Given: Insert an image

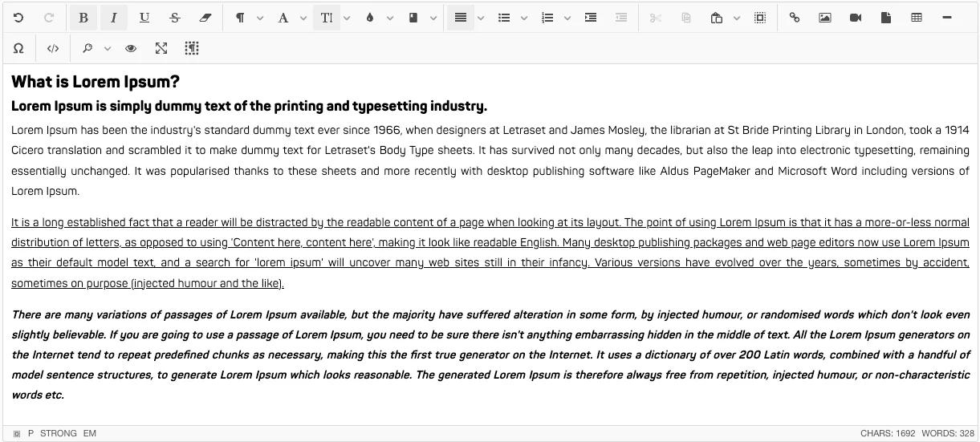Looking at the screenshot, I should pyautogui.click(x=825, y=18).
